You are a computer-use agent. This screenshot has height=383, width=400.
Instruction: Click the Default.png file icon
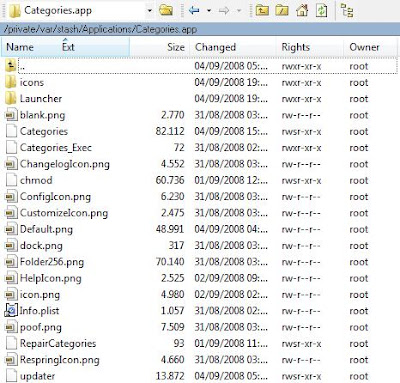pos(11,229)
